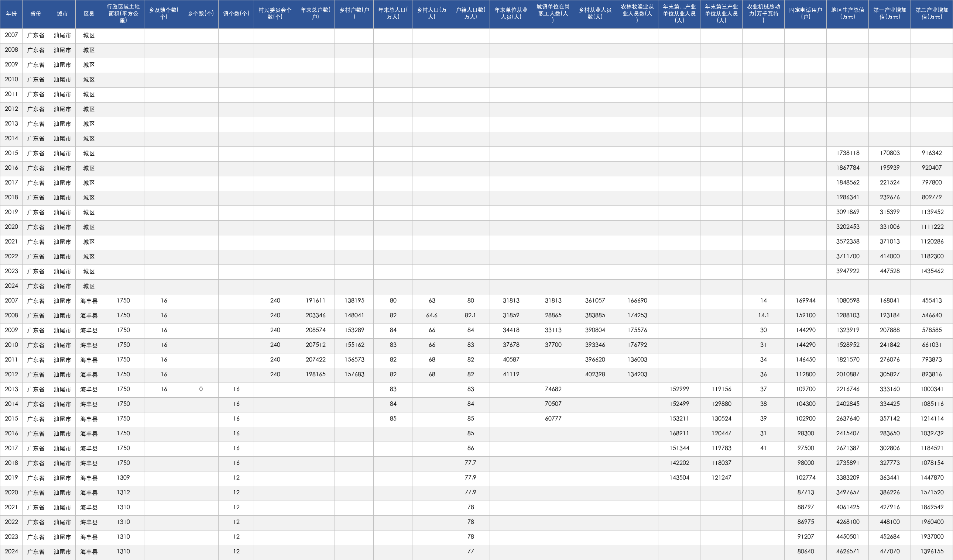Screen dimensions: 953x560
Task: Click the cell showing 82.1 户籍人口
Action: point(470,315)
